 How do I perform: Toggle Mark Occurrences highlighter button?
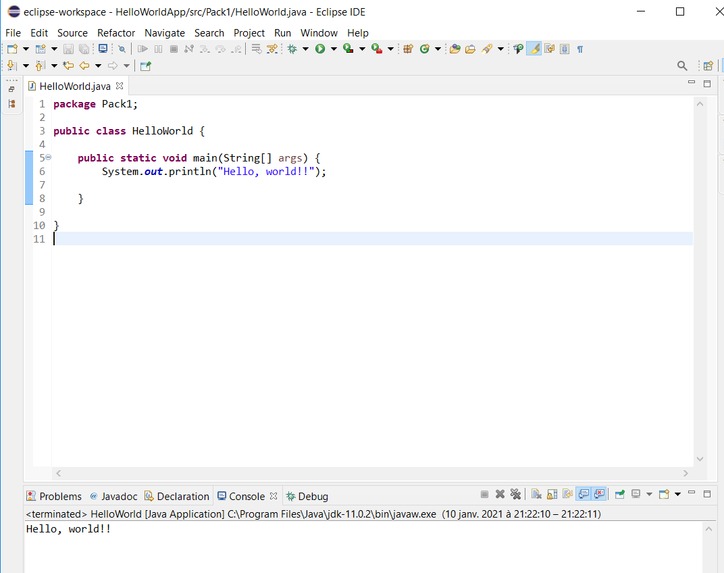[534, 49]
